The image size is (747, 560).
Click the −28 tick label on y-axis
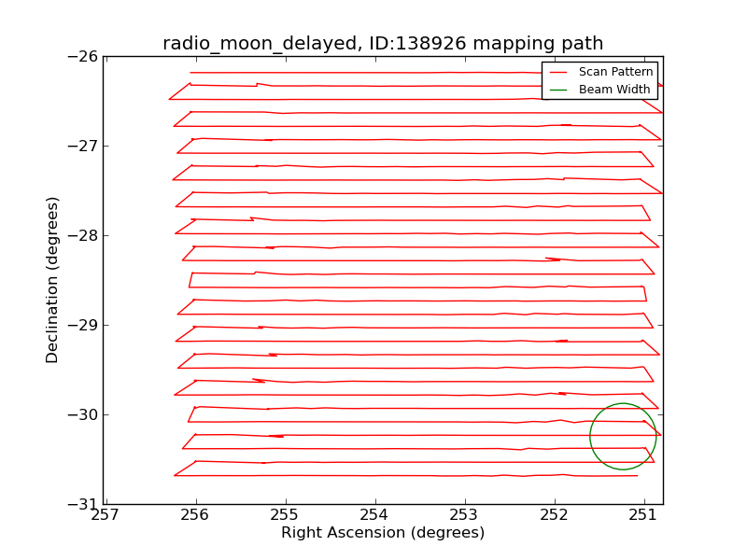click(82, 235)
